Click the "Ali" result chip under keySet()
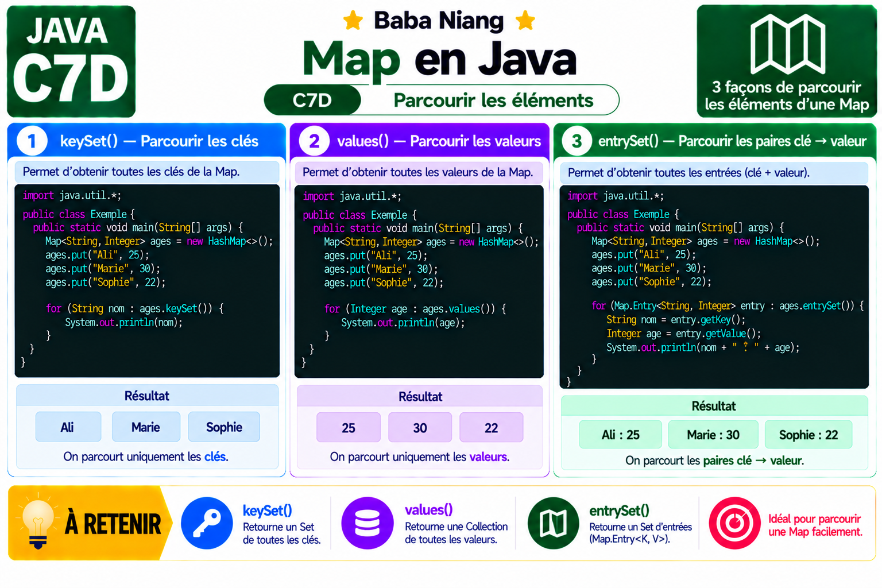This screenshot has width=882, height=588. (68, 427)
